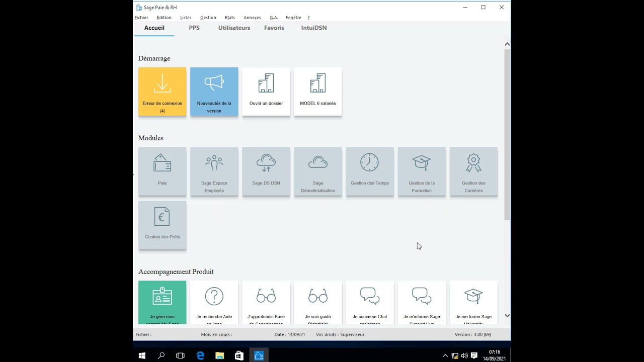Screen dimensions: 644x362
Task: Open the Annexes menu
Action: tap(252, 18)
